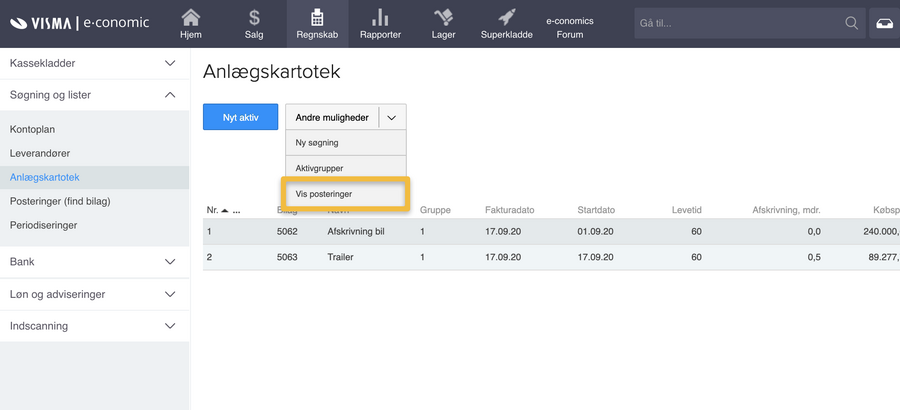Choose Vis posteringer from the dropdown
The width and height of the screenshot is (900, 410).
(324, 194)
